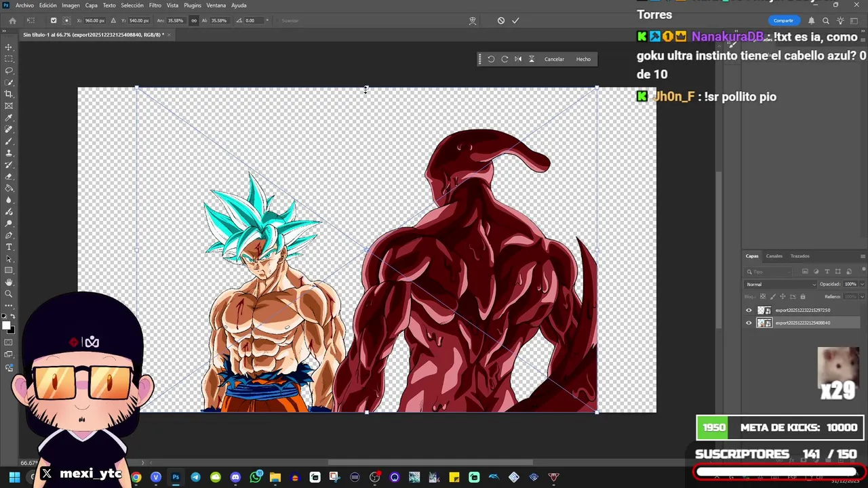This screenshot has height=488, width=868.
Task: Select the Rectangle shape tool
Action: (9, 270)
